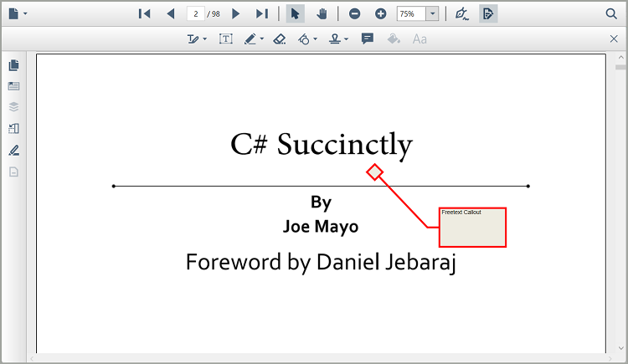
Task: Open the text search magnifier
Action: [610, 14]
